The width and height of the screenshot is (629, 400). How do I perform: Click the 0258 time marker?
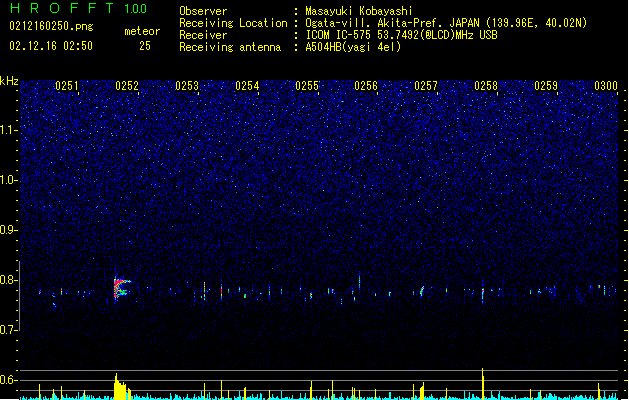(x=486, y=86)
